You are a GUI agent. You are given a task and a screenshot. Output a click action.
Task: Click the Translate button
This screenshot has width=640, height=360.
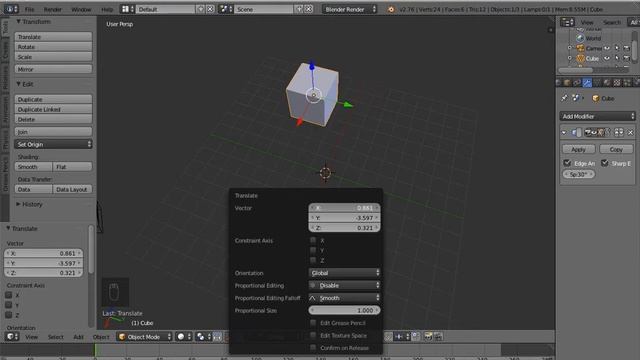click(x=53, y=37)
